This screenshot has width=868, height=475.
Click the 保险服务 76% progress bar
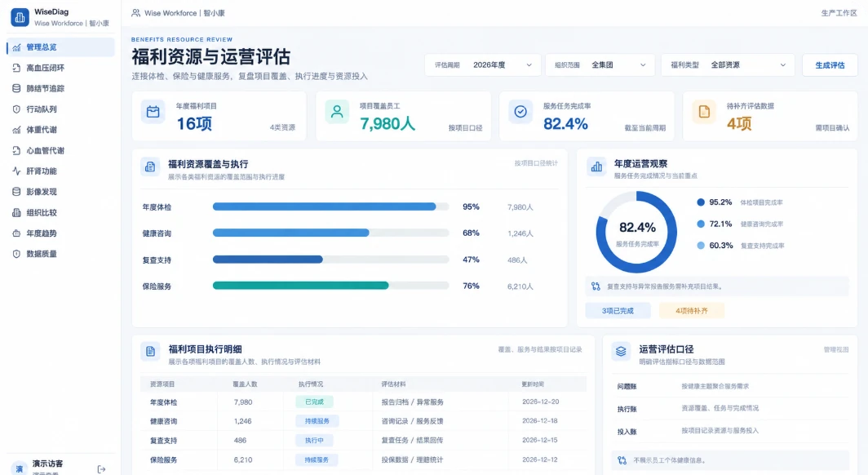coord(331,286)
